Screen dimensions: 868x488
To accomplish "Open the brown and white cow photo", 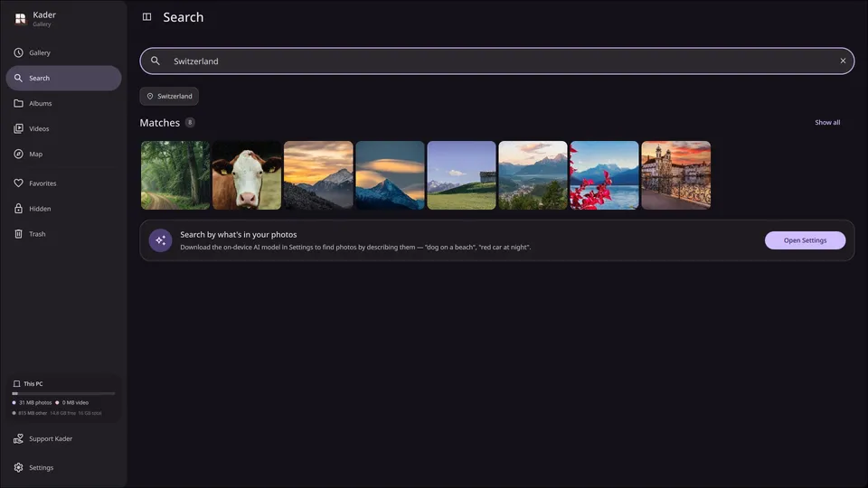I will (x=247, y=175).
